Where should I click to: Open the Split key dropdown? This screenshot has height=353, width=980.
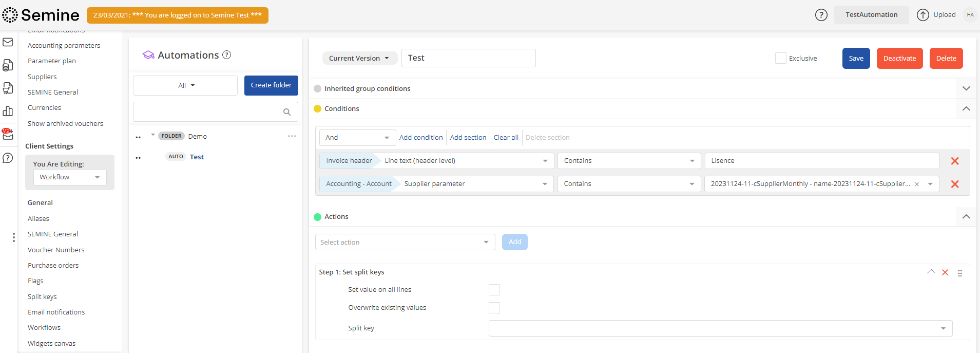pyautogui.click(x=720, y=328)
